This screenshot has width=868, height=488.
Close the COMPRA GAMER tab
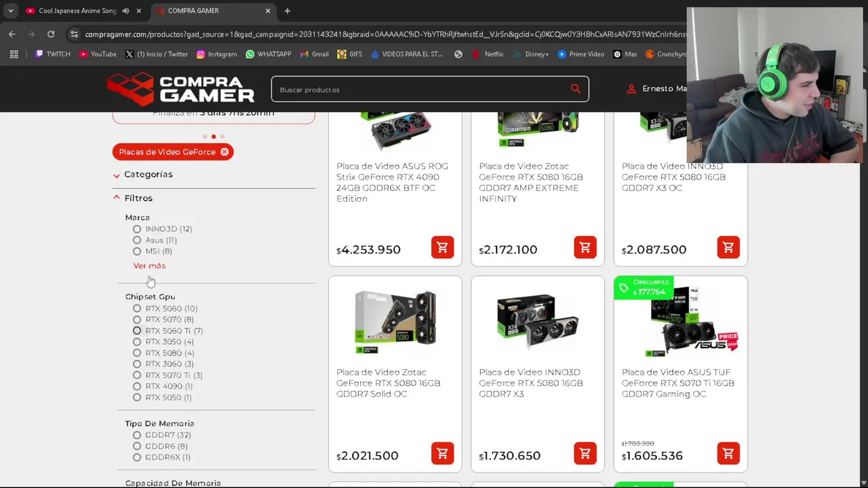coord(268,11)
